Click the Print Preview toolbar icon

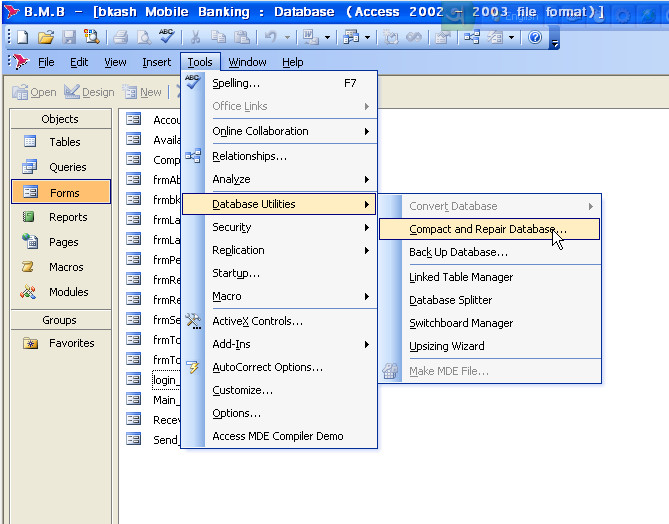(x=144, y=38)
